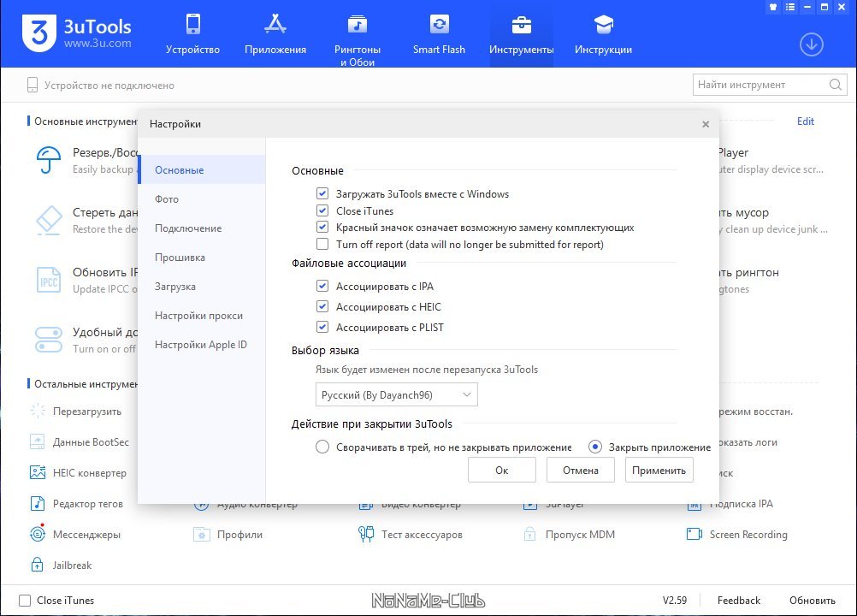
Task: Select Сворачивать в трей radio option
Action: 322,447
